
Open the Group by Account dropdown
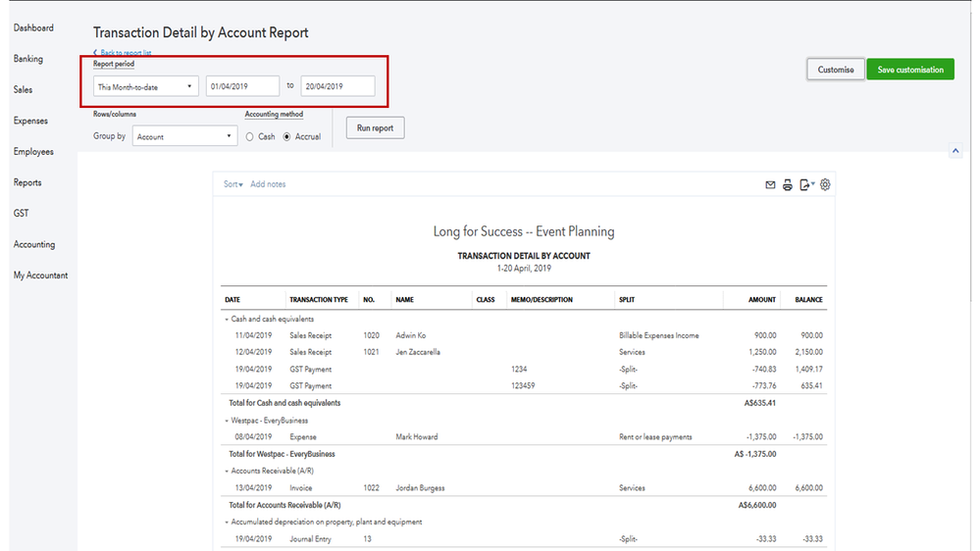185,136
